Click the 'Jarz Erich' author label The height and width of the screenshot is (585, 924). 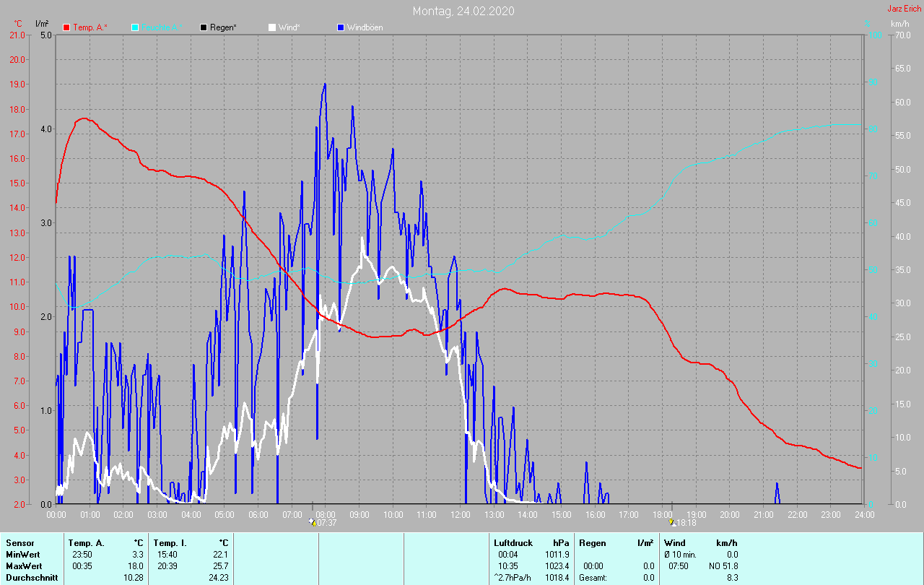[x=905, y=9]
